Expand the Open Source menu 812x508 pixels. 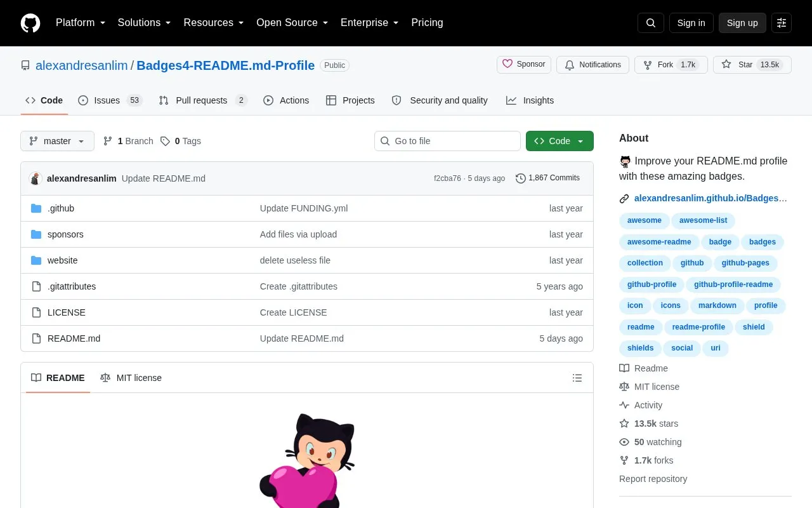[x=292, y=23]
